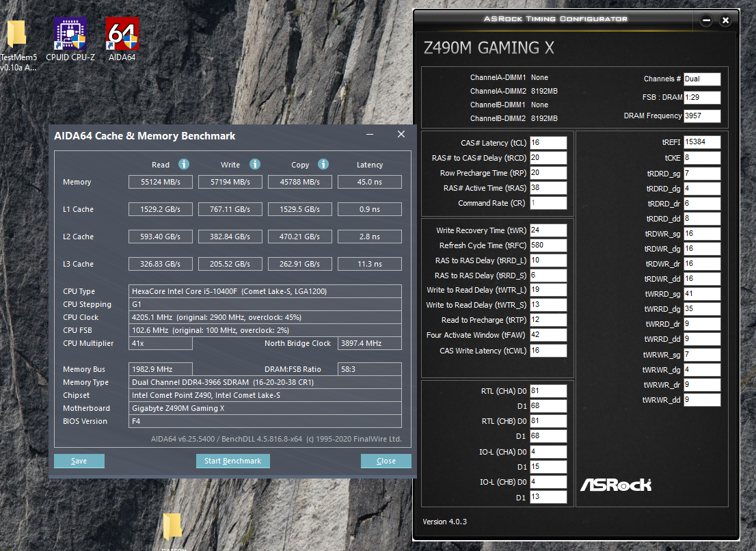This screenshot has width=756, height=551.
Task: Click the tWRWR_dd field
Action: point(702,400)
